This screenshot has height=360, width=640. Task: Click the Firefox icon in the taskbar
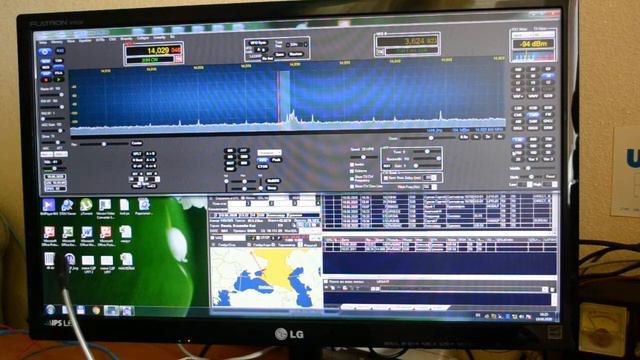point(96,311)
